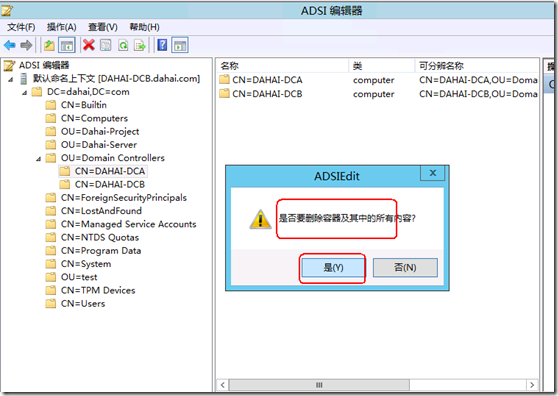Click the folder icon for OU=Dahai-Project
558x396 pixels.
[51, 131]
